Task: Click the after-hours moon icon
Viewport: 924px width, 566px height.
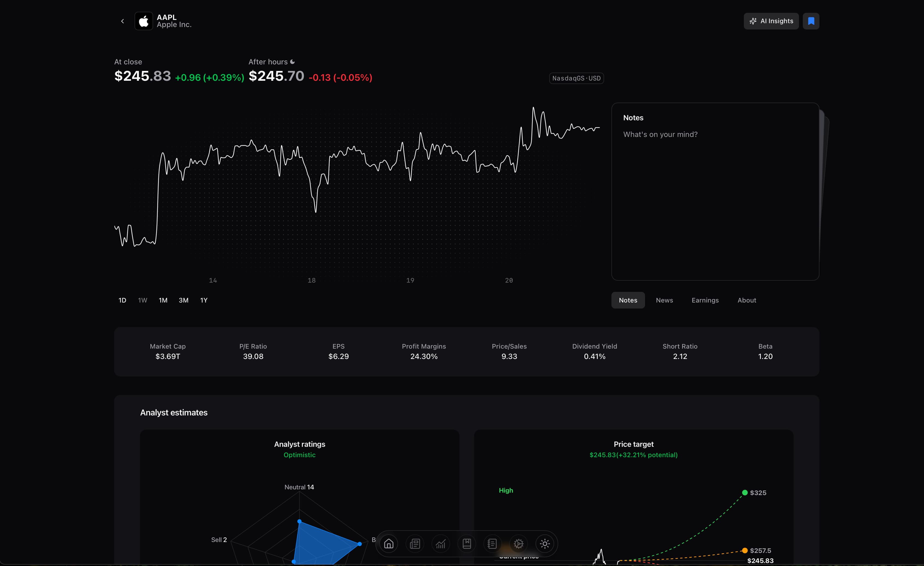Action: tap(293, 62)
